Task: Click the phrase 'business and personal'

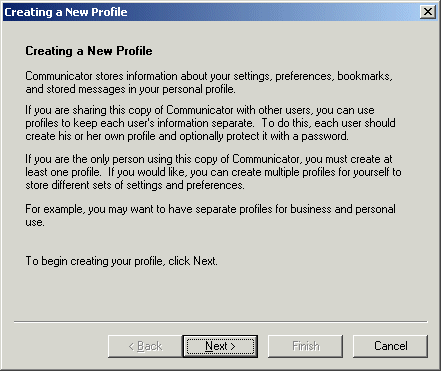Action: click(x=343, y=209)
